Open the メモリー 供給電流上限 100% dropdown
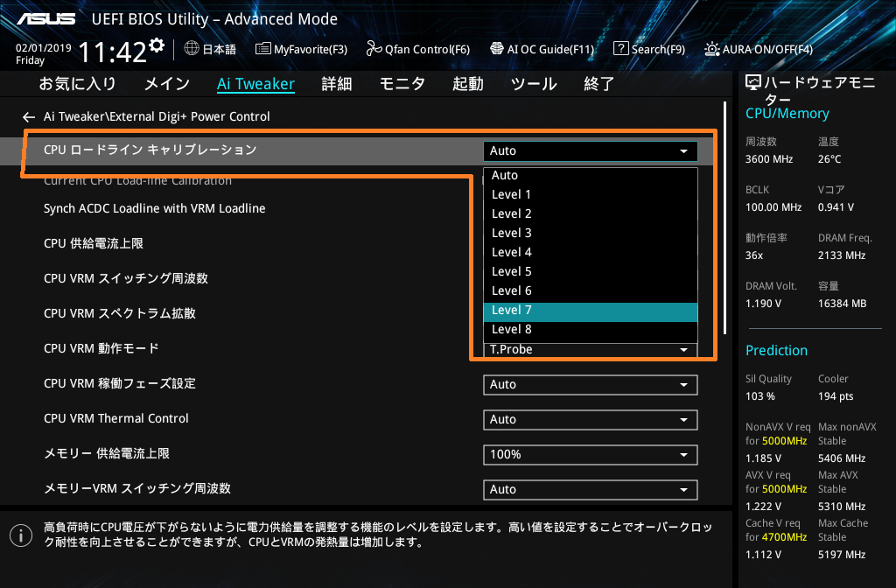The height and width of the screenshot is (588, 896). point(590,455)
